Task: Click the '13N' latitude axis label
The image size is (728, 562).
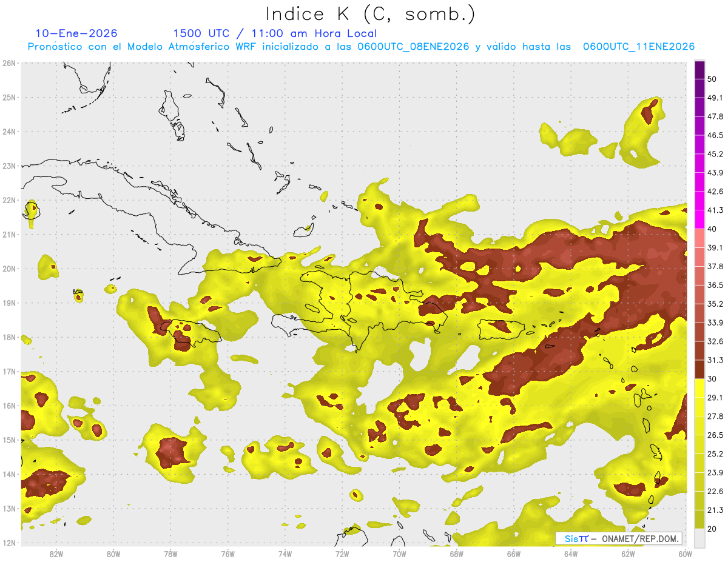Action: (9, 509)
